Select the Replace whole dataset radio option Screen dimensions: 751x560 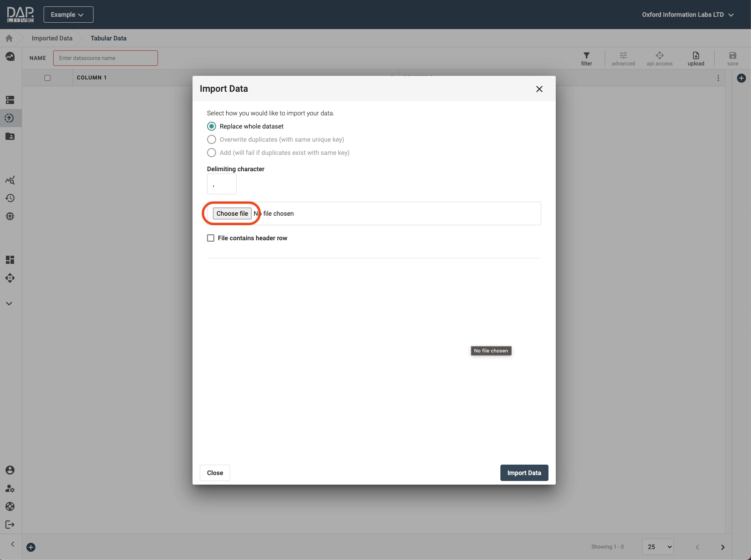(x=212, y=126)
